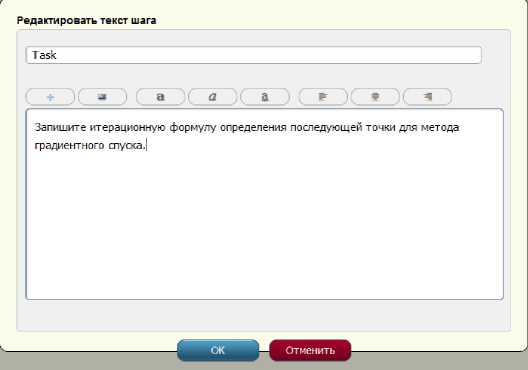
Task: Click the insert image toolbar button
Action: tap(102, 97)
